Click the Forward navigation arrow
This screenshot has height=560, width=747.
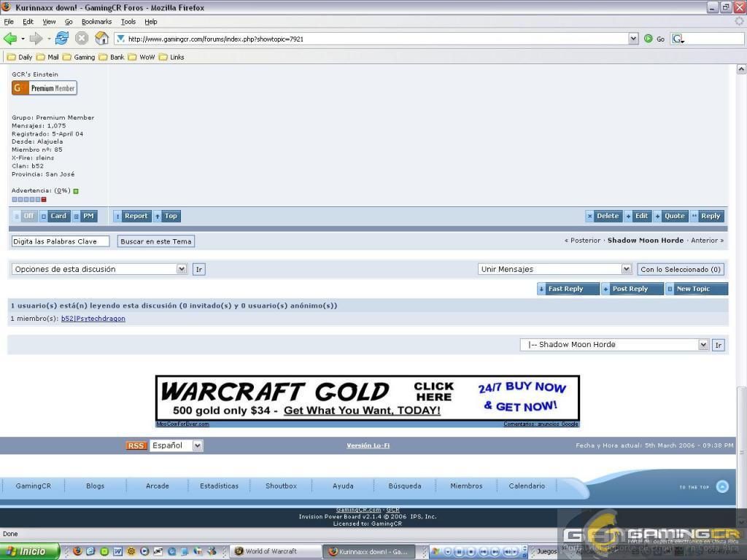[36, 39]
